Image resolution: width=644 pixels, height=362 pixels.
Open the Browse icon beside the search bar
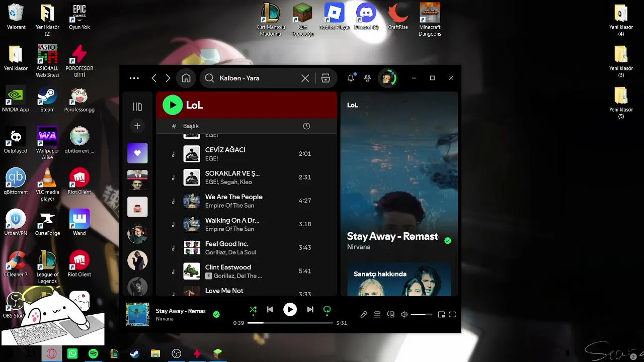(326, 78)
